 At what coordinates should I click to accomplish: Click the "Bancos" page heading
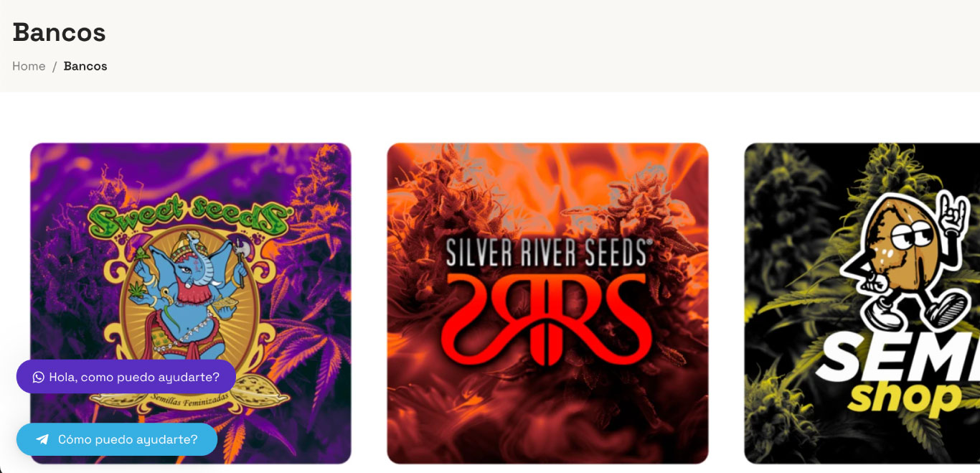pyautogui.click(x=59, y=32)
